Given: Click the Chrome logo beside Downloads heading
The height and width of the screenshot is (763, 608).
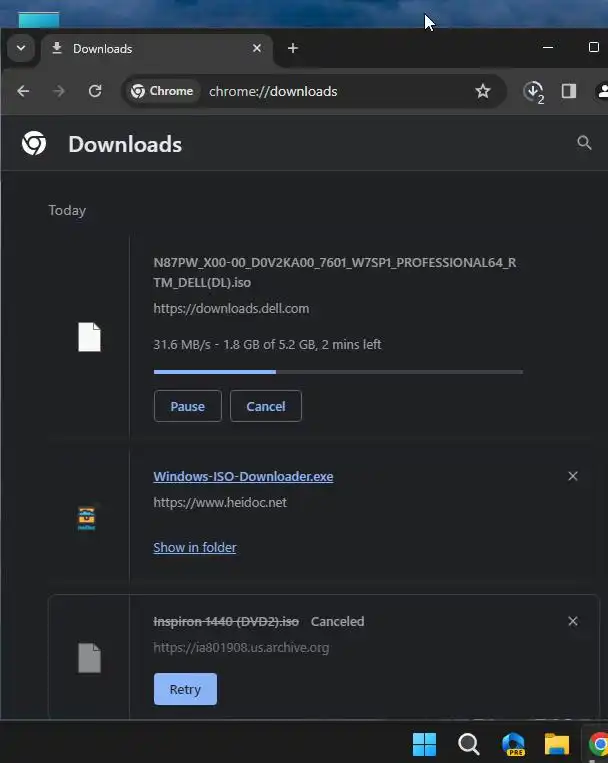Looking at the screenshot, I should tap(34, 144).
